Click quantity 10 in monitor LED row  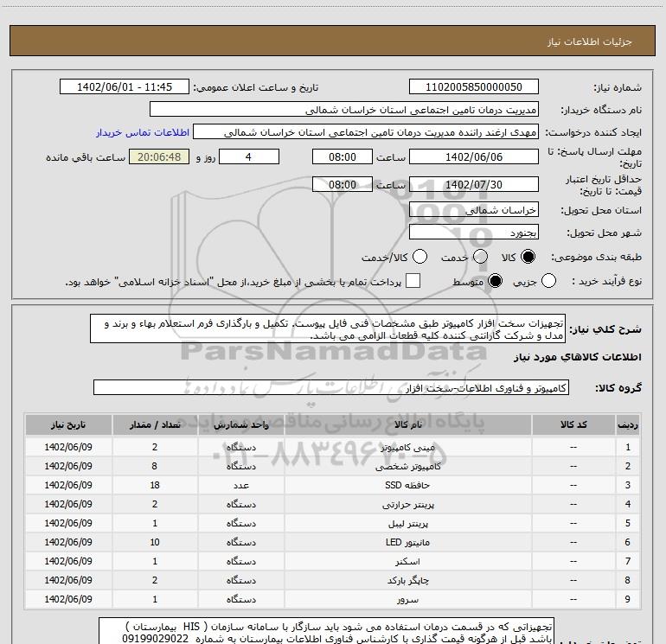coord(155,542)
